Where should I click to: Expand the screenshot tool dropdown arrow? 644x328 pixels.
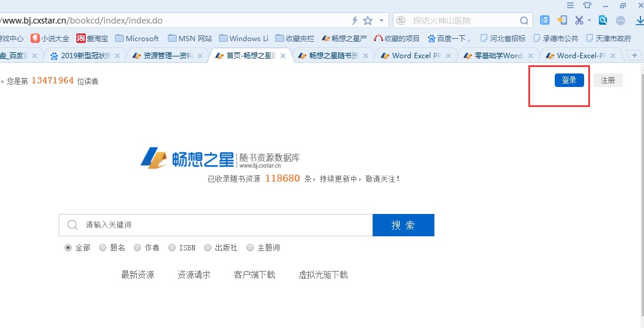click(x=589, y=21)
